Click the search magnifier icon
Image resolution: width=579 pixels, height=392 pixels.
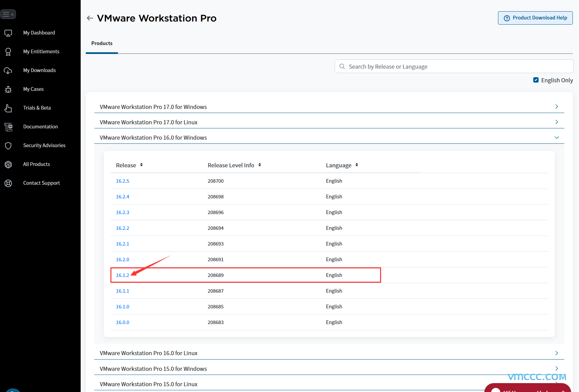(342, 66)
